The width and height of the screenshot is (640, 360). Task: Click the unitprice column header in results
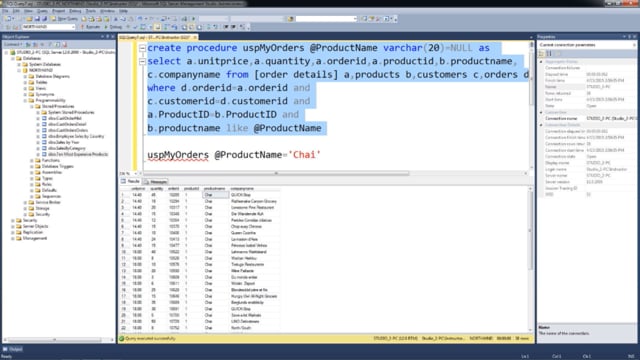pos(138,189)
